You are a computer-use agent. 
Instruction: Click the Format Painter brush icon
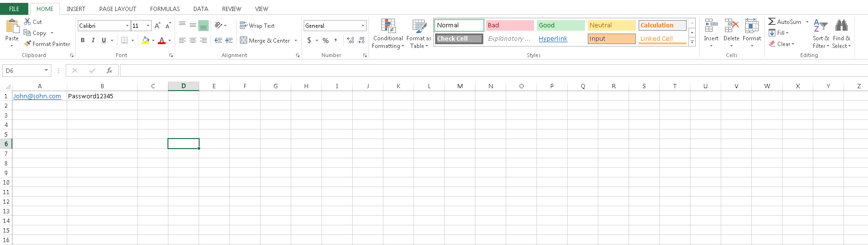coord(28,44)
